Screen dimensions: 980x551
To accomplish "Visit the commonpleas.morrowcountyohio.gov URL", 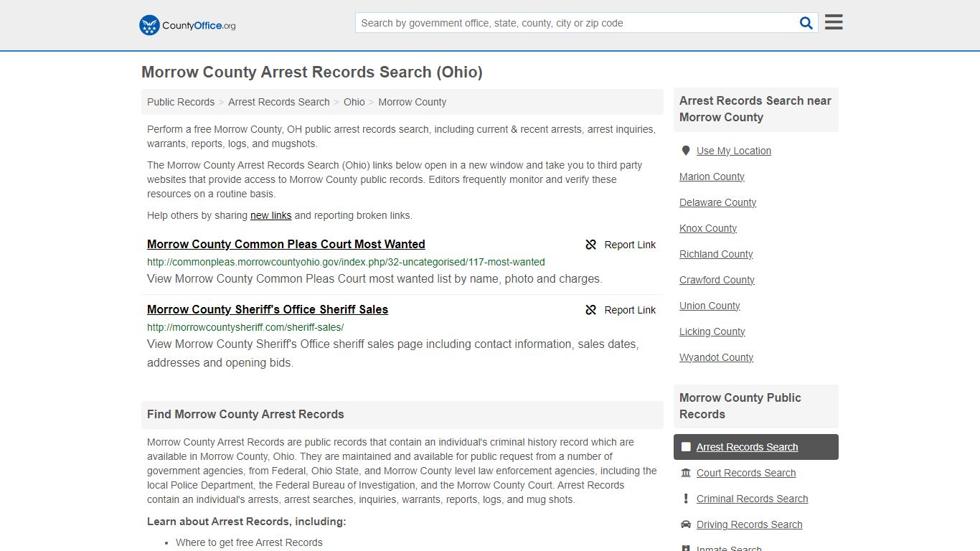I will coord(346,262).
